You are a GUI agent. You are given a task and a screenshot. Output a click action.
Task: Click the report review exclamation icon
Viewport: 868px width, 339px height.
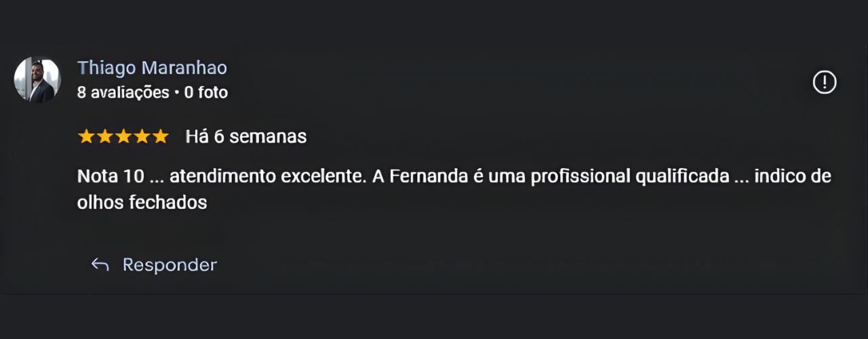coord(825,83)
